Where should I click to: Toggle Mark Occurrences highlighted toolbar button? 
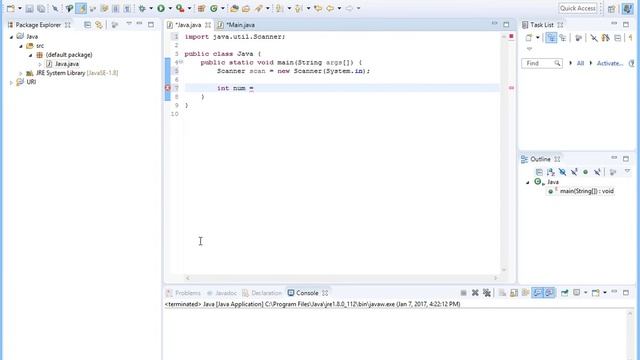[x=81, y=8]
